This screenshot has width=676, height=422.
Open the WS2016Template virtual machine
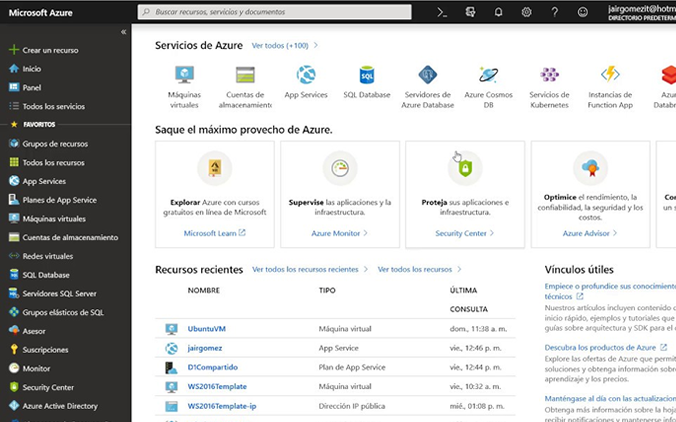pyautogui.click(x=217, y=387)
